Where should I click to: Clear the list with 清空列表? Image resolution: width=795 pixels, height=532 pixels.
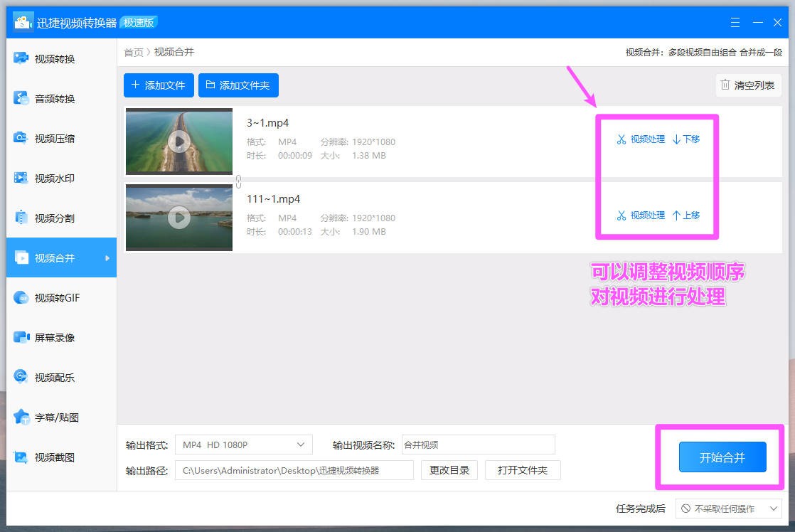point(748,85)
